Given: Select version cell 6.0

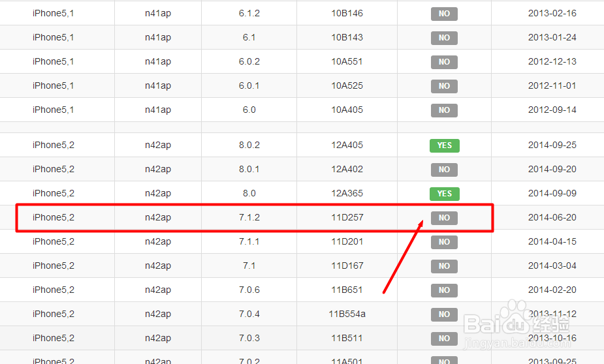Looking at the screenshot, I should [x=249, y=110].
